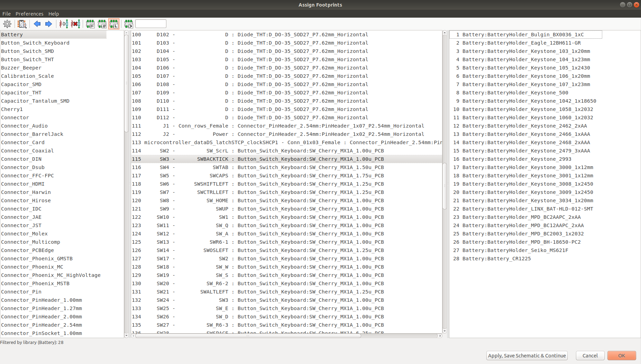641x364 pixels.
Task: Click the footprint name filter text field
Action: tap(151, 24)
